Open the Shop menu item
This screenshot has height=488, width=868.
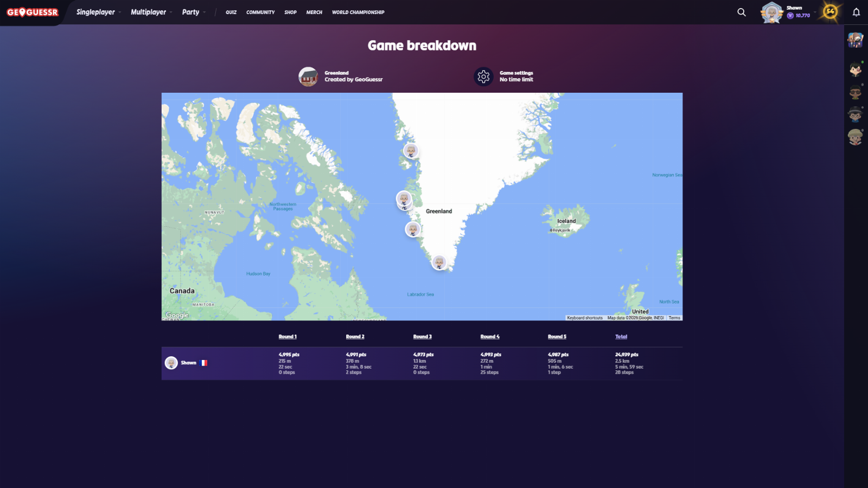(290, 12)
